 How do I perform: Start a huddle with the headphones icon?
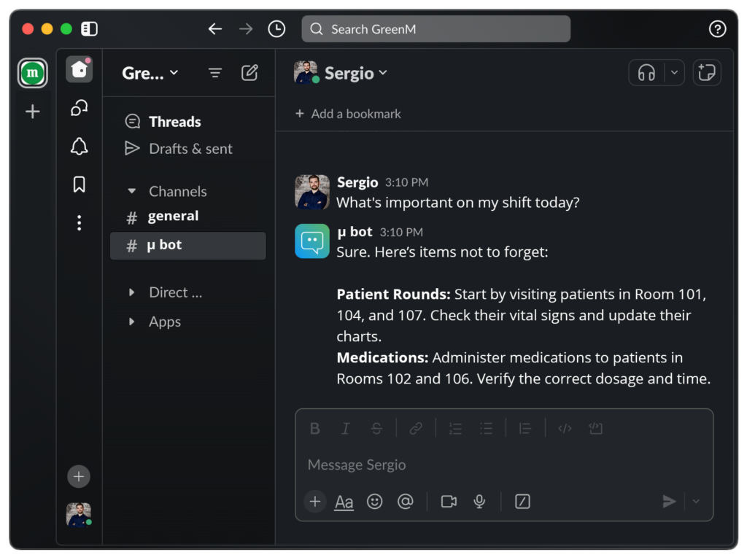[x=646, y=73]
